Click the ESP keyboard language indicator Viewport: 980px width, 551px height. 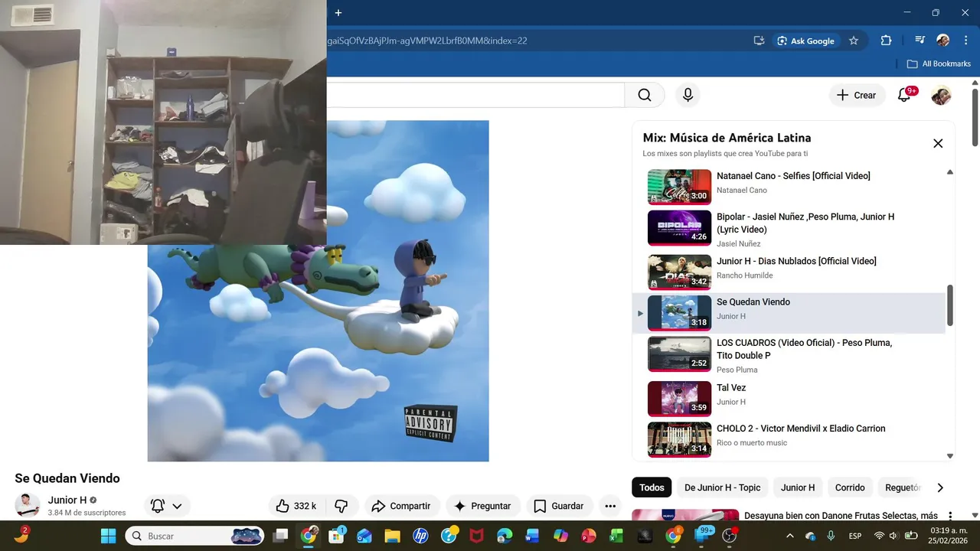[855, 536]
